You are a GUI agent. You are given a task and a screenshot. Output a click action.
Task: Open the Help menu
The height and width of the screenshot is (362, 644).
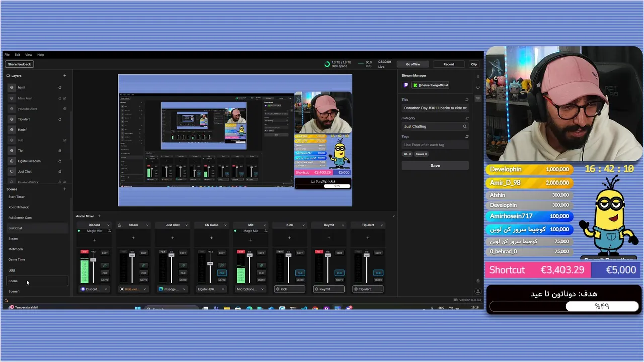coord(41,55)
